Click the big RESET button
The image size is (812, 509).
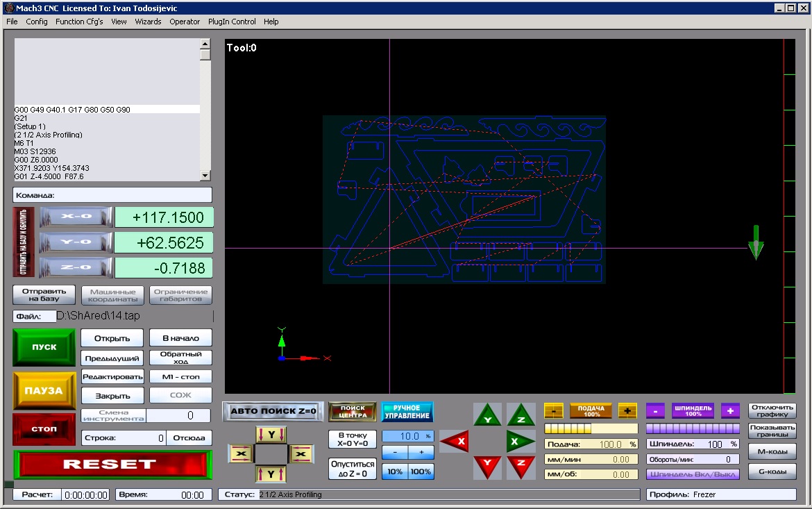pyautogui.click(x=112, y=464)
